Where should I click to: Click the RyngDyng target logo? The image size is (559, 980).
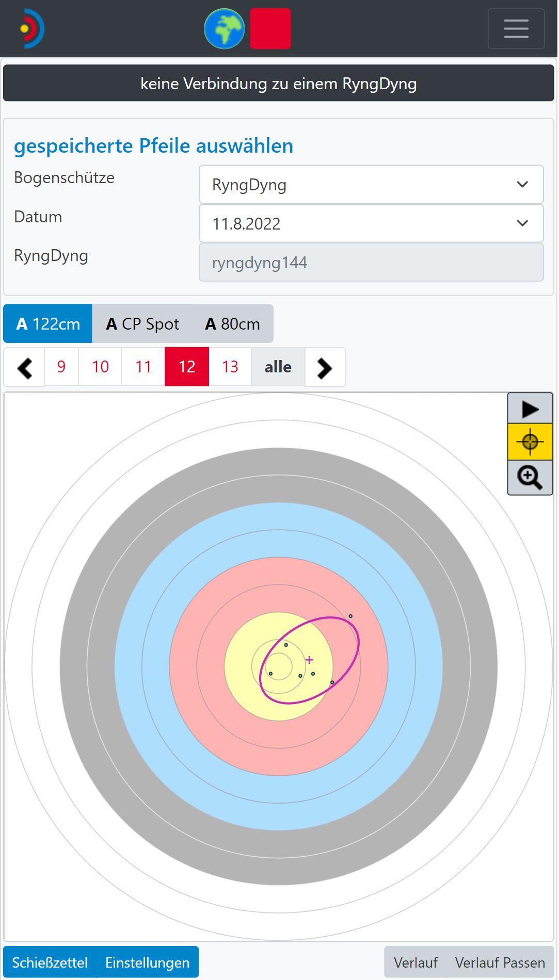tap(32, 29)
